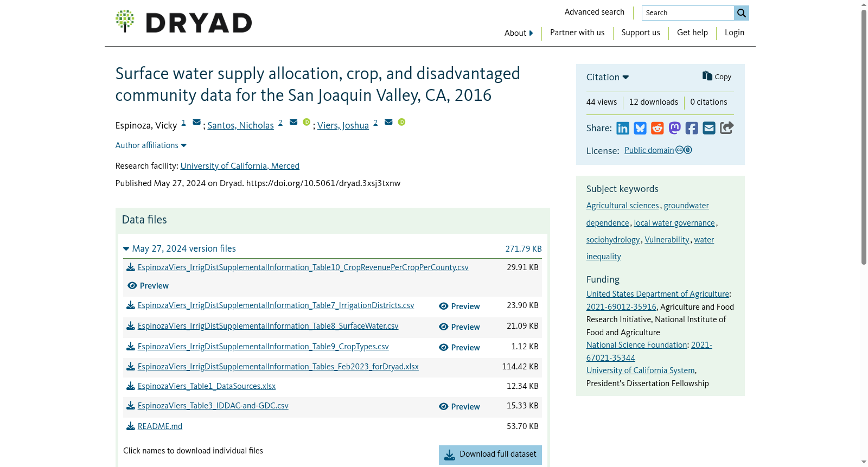Click the generic share arrow icon
The height and width of the screenshot is (467, 868).
pyautogui.click(x=726, y=128)
